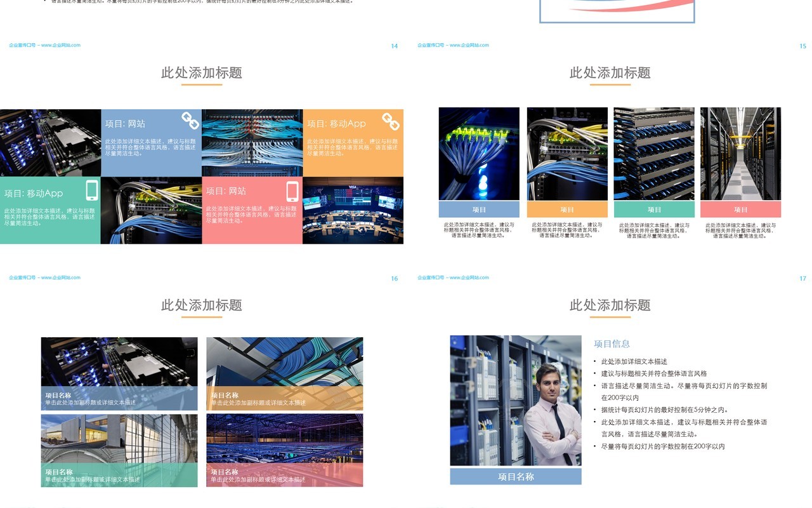Select the control room monitors photo on slide 14
The height and width of the screenshot is (508, 812).
coord(353,210)
